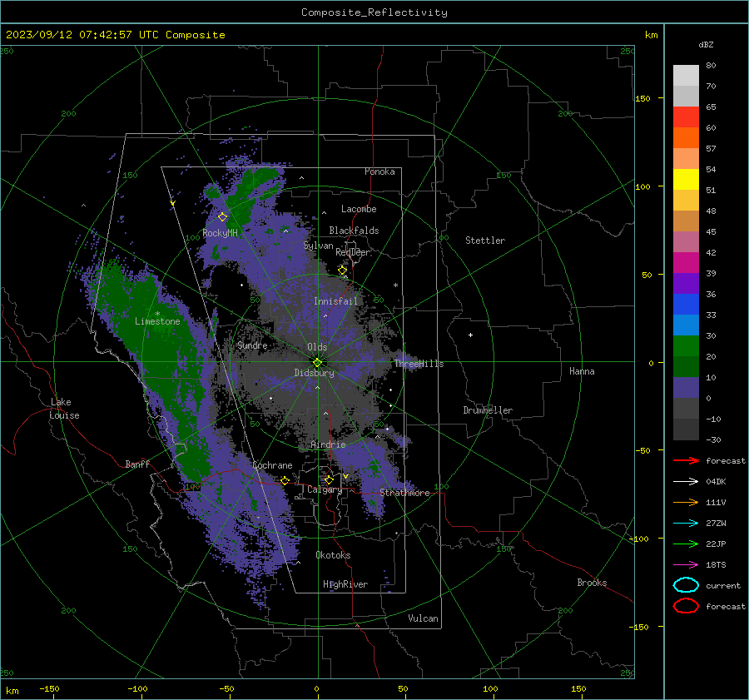Screen dimensions: 749x700
Task: Click the Drumheller city label
Action: (x=488, y=410)
